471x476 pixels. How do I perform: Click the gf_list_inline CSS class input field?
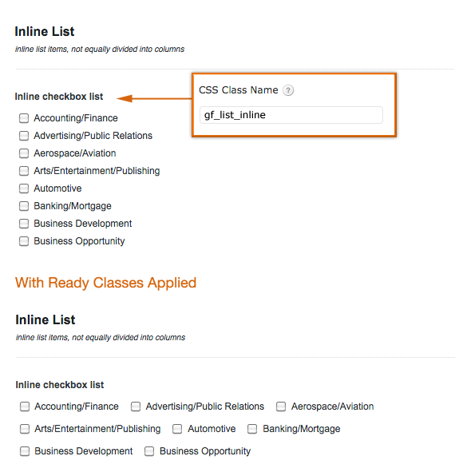click(x=291, y=115)
